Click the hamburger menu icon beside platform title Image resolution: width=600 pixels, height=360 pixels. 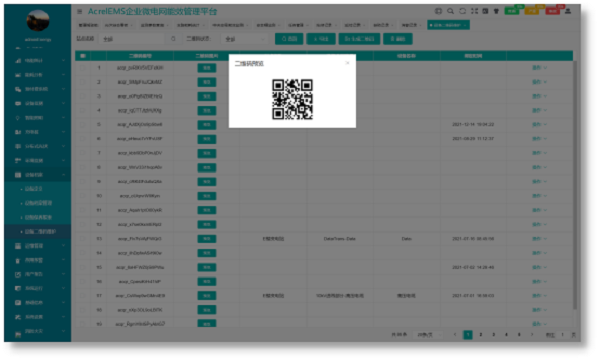pos(80,11)
